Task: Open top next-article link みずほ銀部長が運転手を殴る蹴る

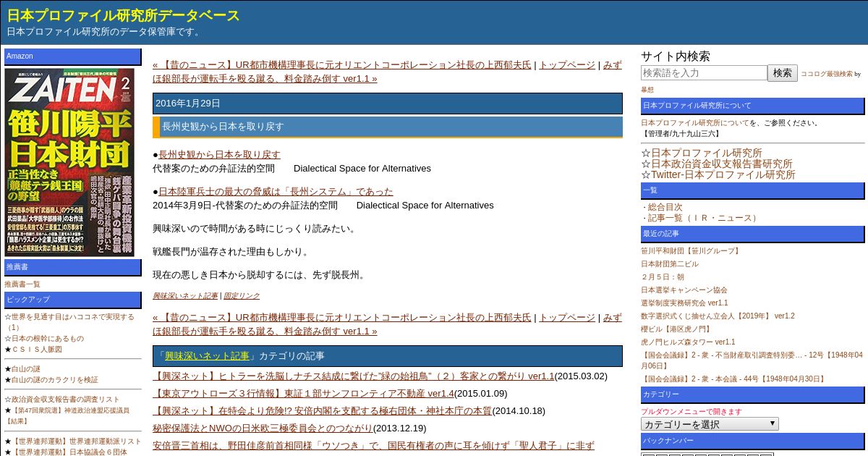Action: [x=387, y=72]
